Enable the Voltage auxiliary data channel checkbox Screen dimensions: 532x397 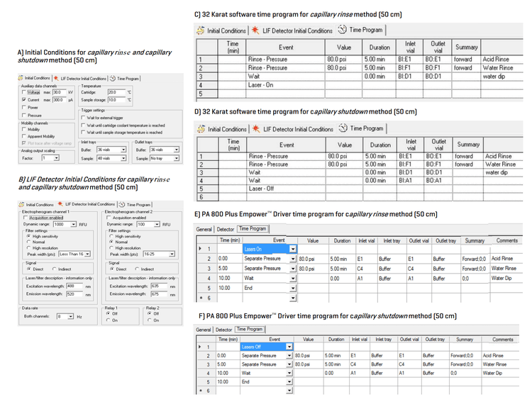click(24, 92)
